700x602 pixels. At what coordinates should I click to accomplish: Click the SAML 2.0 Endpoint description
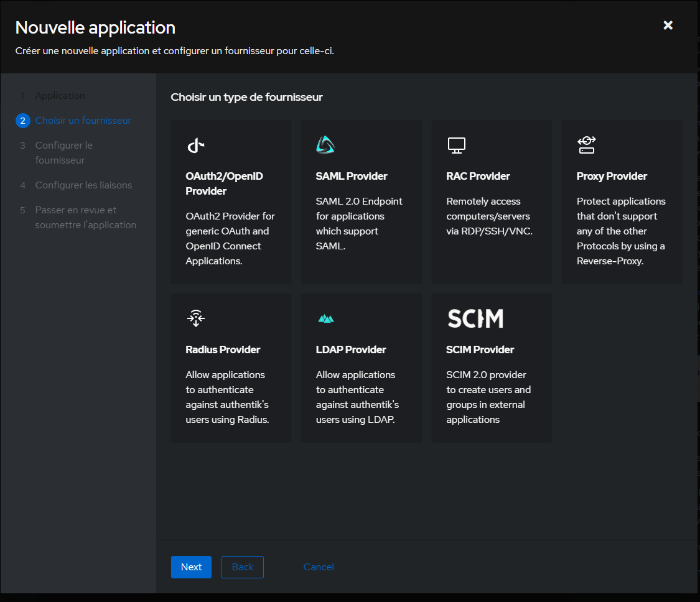359,224
